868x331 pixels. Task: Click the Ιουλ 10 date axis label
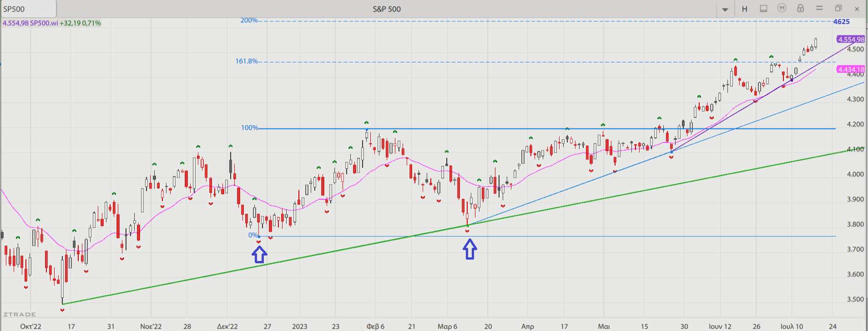tap(792, 326)
